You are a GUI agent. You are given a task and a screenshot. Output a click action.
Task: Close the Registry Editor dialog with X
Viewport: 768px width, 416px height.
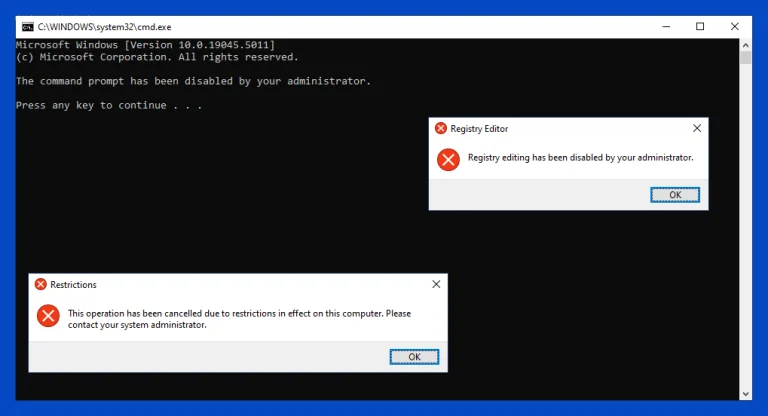696,129
